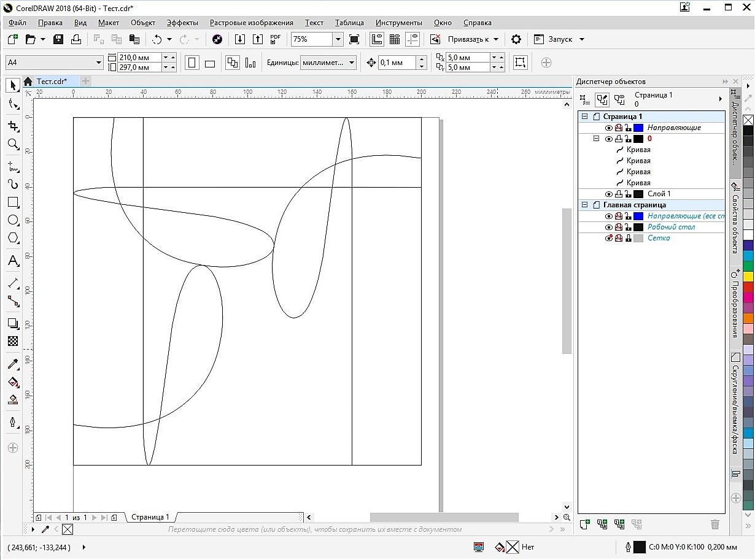This screenshot has height=560, width=755.
Task: Select the Freehand drawing tool
Action: (x=12, y=166)
